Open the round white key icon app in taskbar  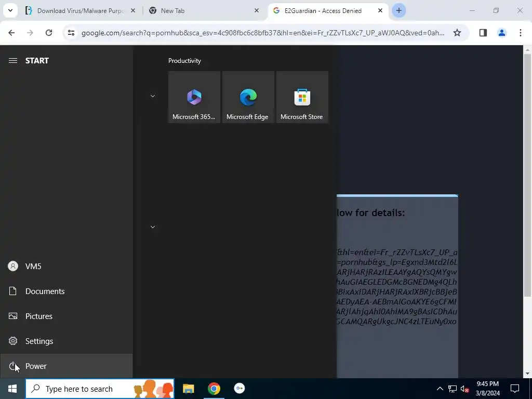[239, 389]
